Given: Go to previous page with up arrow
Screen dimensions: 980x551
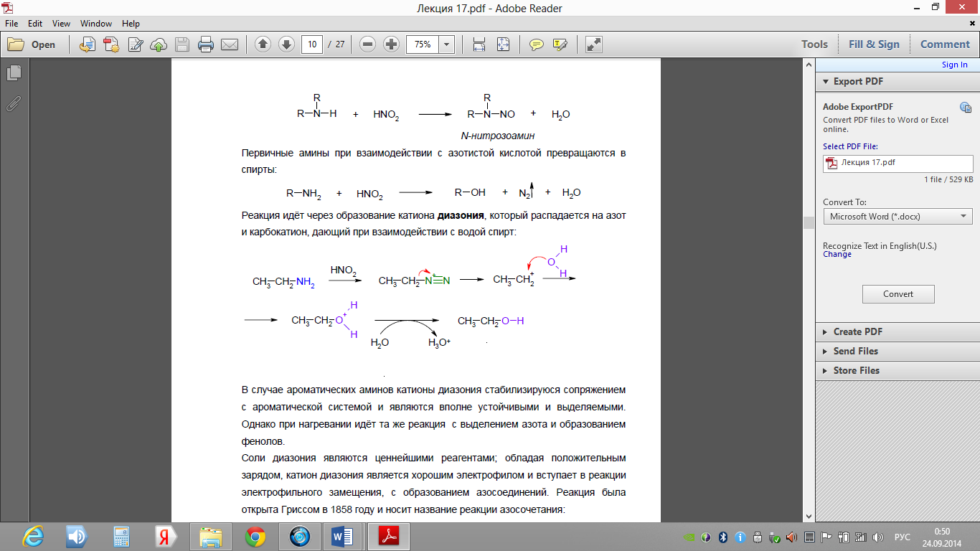Looking at the screenshot, I should [263, 44].
